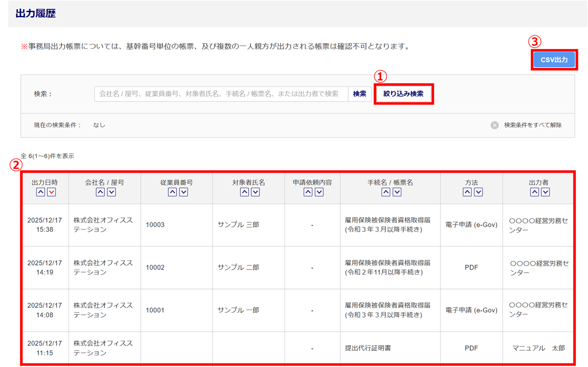
Task: Focus the search keyword input field
Action: point(221,94)
